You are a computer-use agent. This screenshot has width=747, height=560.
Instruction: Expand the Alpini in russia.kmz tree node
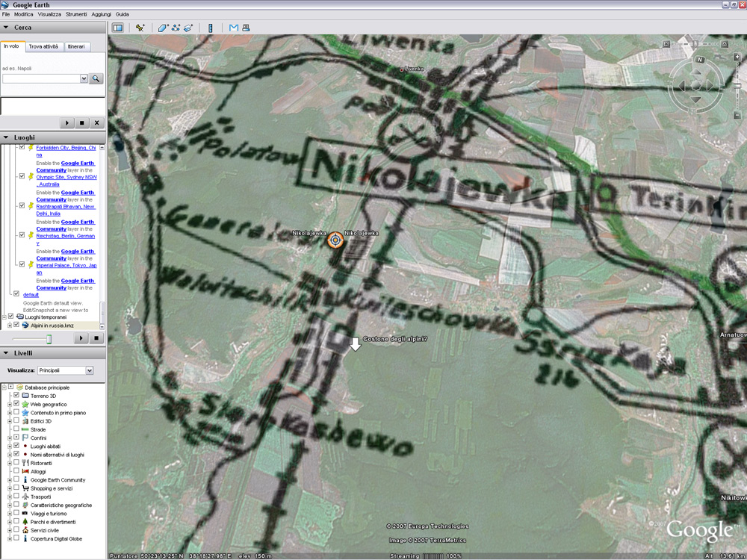tap(10, 326)
